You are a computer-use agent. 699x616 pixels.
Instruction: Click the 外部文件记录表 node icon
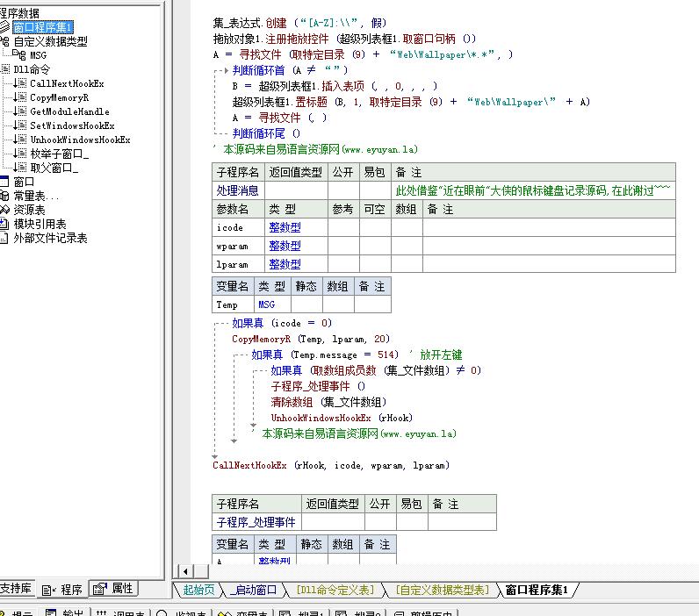point(4,239)
